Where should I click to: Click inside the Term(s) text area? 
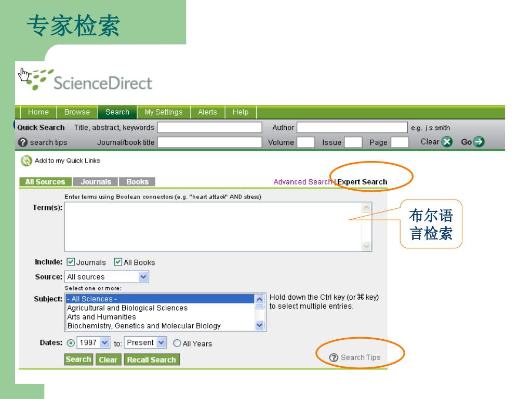(213, 227)
